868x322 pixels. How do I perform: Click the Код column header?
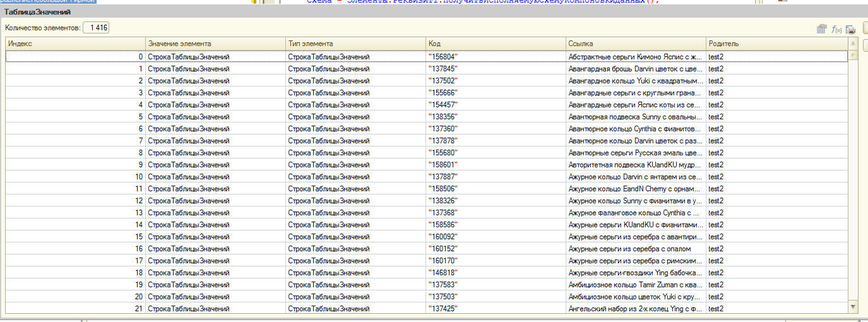point(496,44)
